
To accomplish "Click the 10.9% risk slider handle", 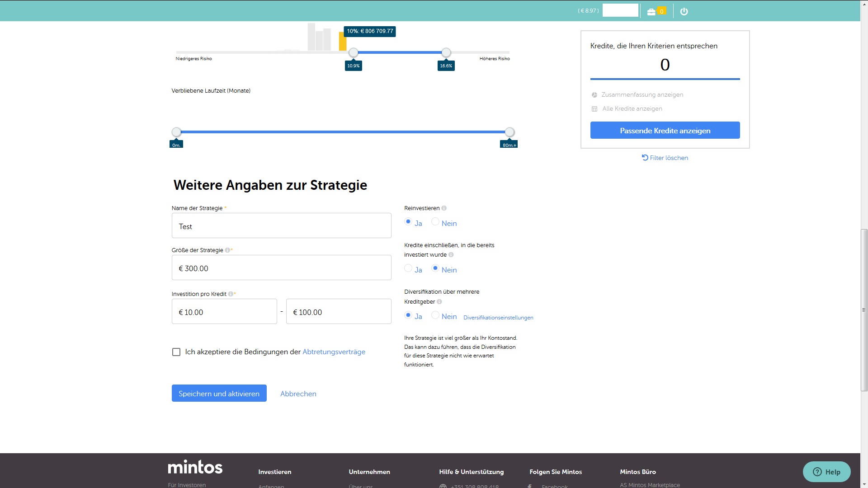I will 354,53.
